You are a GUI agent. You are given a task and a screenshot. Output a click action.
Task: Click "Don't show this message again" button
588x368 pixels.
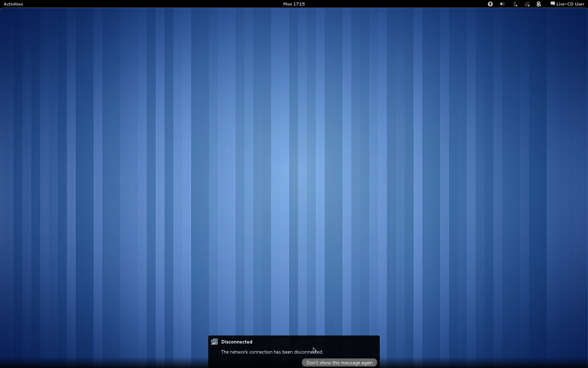339,362
